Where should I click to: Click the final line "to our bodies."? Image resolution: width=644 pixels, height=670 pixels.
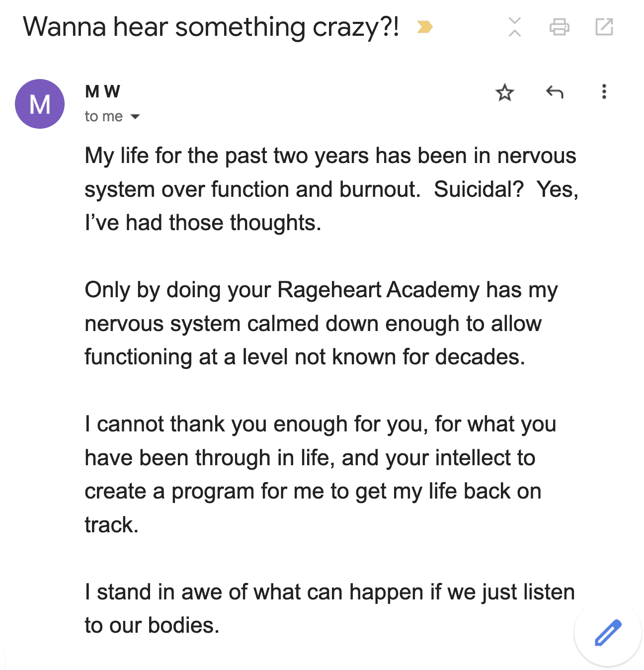click(x=152, y=625)
